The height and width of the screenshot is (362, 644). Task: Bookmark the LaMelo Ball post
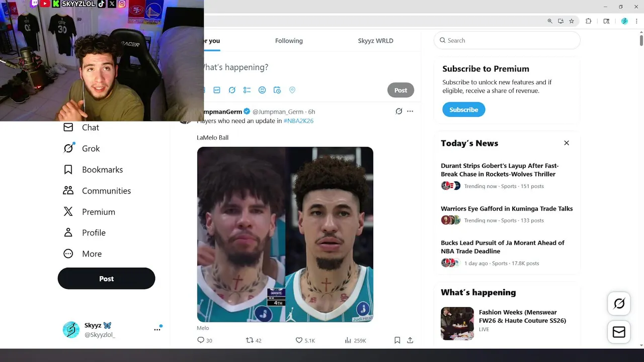click(397, 340)
